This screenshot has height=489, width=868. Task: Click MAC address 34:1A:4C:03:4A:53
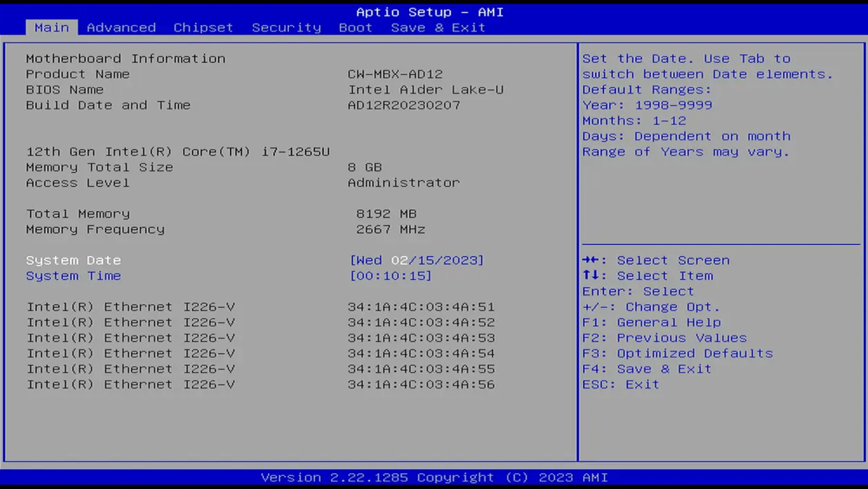(x=421, y=338)
